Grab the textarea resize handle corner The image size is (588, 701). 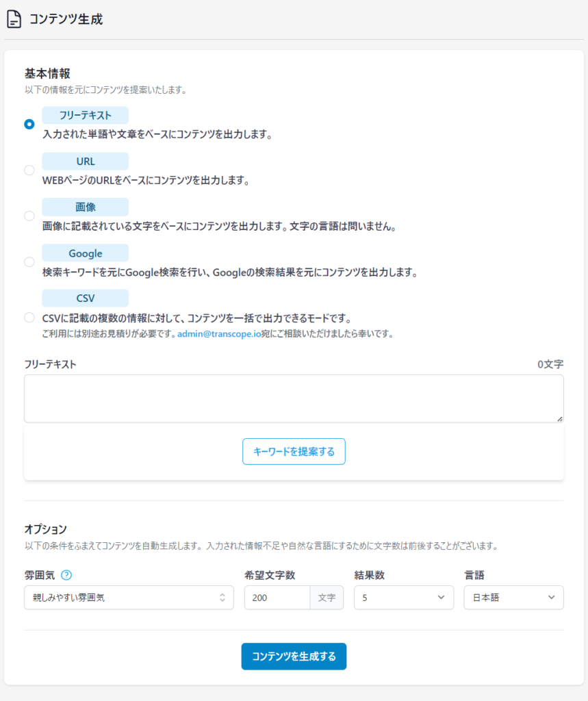point(560,419)
